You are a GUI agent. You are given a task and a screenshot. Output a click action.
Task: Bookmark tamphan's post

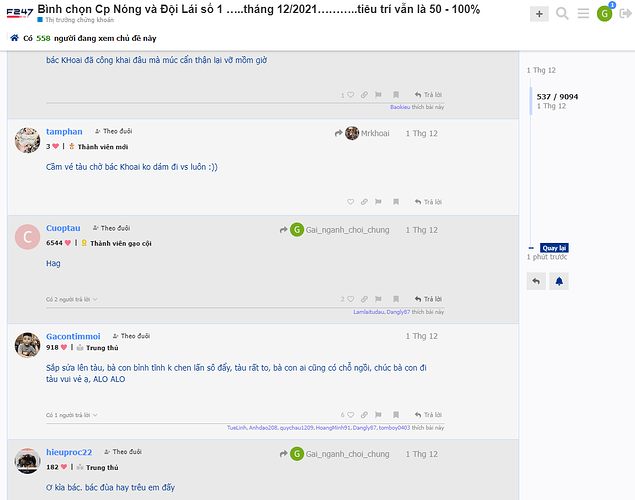[x=396, y=202]
